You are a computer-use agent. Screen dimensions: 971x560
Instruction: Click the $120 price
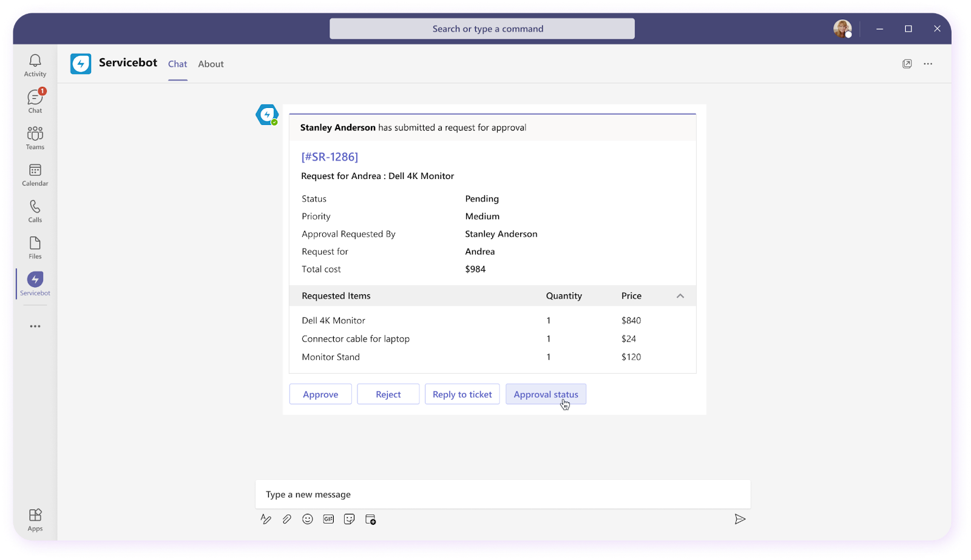tap(631, 357)
